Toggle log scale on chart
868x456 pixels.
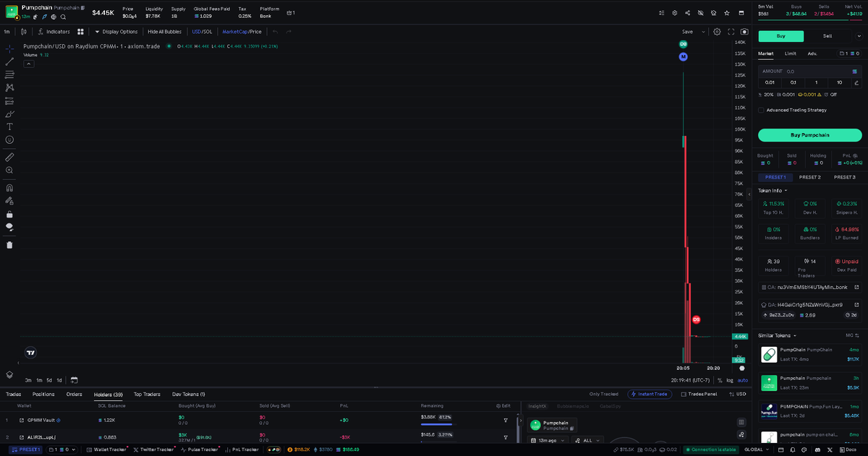729,380
